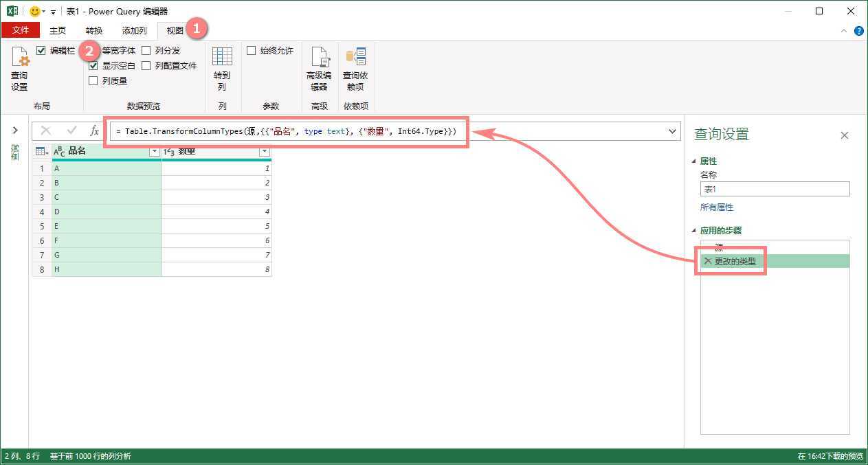Open the smiley feedback dropdown arrow
The image size is (868, 465).
click(x=44, y=12)
